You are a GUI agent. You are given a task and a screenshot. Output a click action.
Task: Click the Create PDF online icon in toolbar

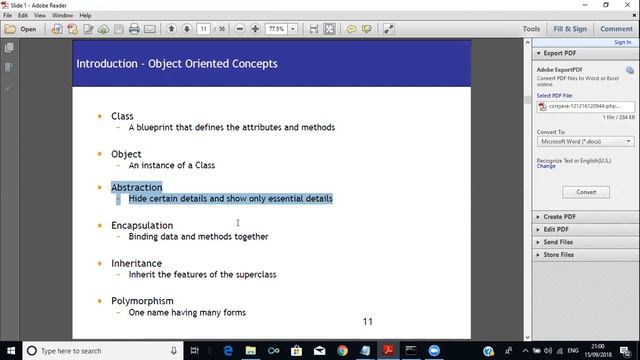[x=73, y=29]
